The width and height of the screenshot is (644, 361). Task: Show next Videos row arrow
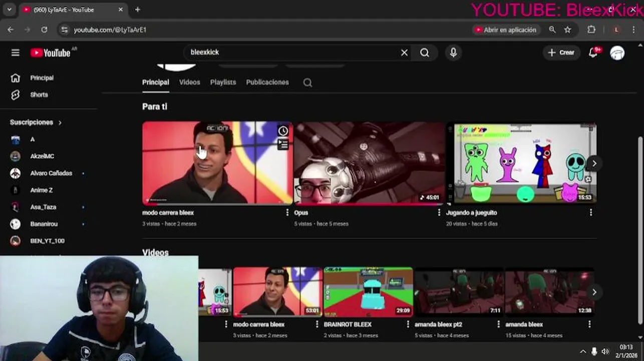[x=594, y=292]
